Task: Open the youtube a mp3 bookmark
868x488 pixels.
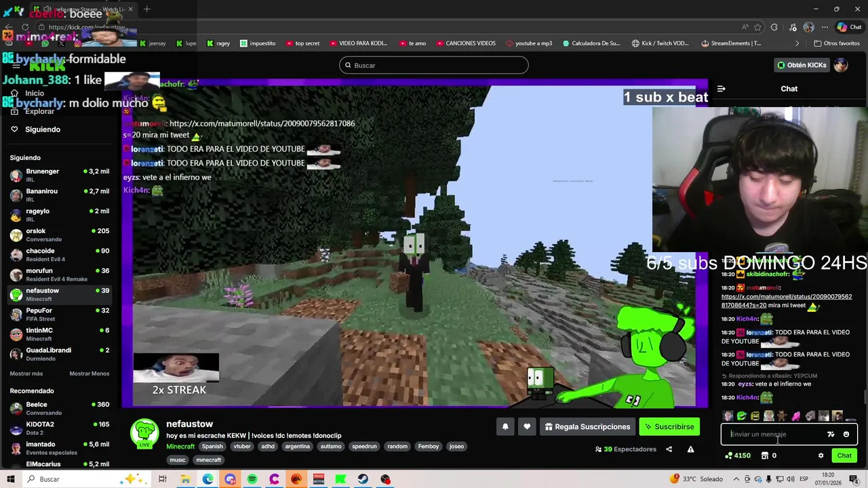Action: 528,43
